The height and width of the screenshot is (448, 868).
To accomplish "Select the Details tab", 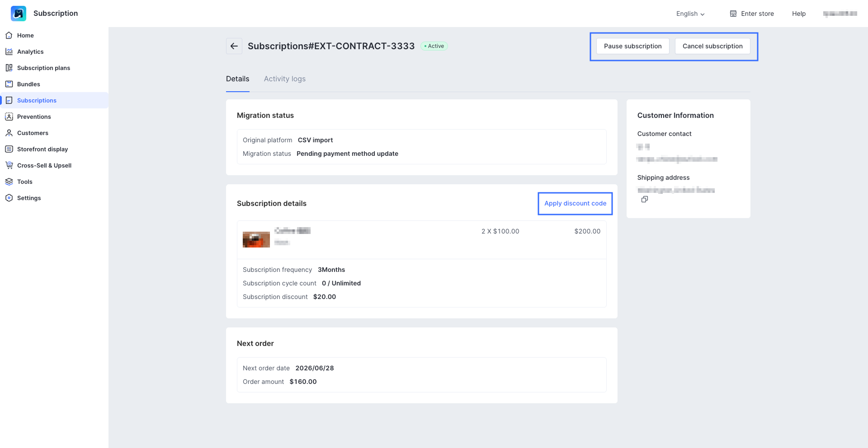I will [237, 79].
